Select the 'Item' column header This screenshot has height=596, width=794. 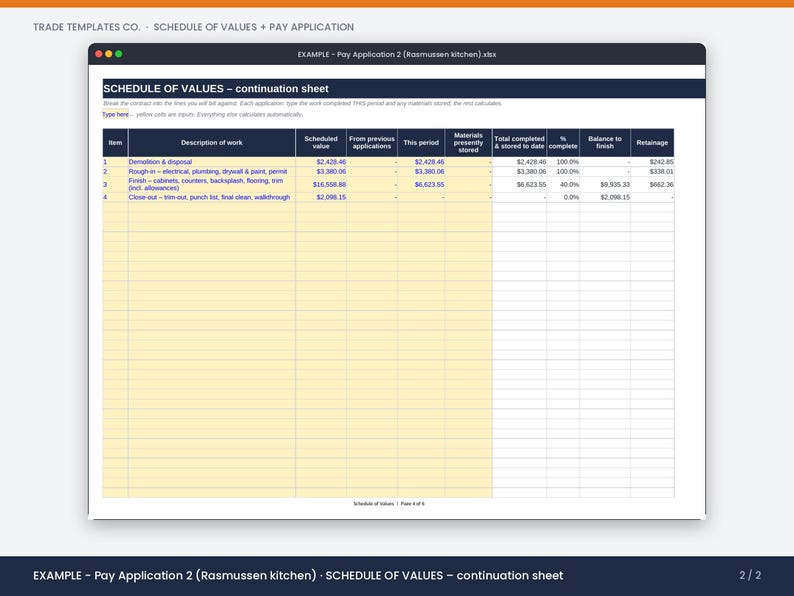(115, 142)
